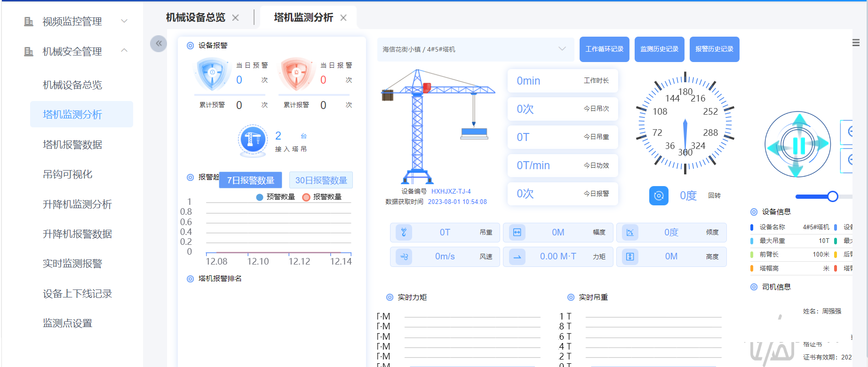Click the hamburger menu icon at right
The image size is (868, 367).
(856, 43)
